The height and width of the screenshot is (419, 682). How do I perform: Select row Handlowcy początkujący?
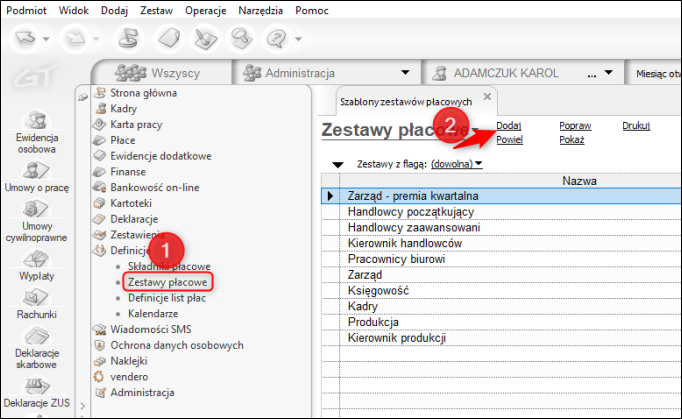coord(501,212)
